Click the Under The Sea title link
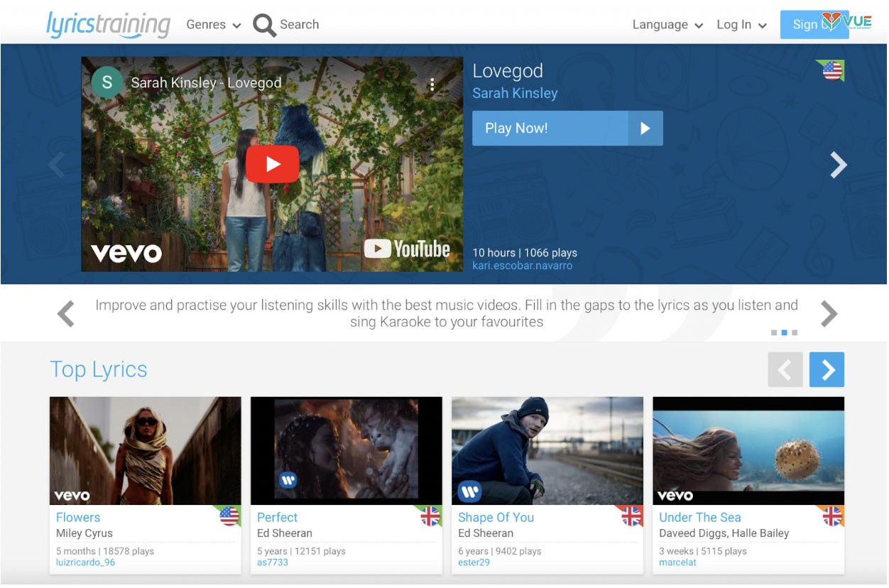This screenshot has height=588, width=889. [x=699, y=518]
